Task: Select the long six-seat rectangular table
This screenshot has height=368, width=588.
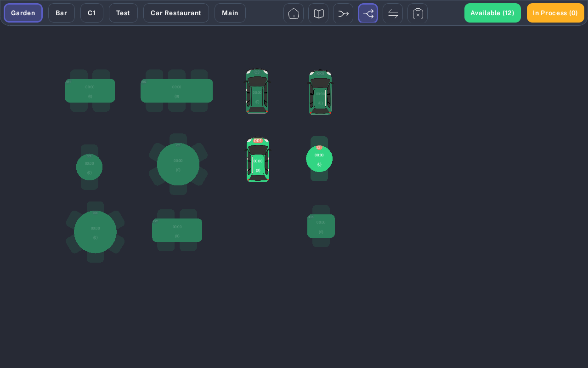Action: (x=176, y=91)
